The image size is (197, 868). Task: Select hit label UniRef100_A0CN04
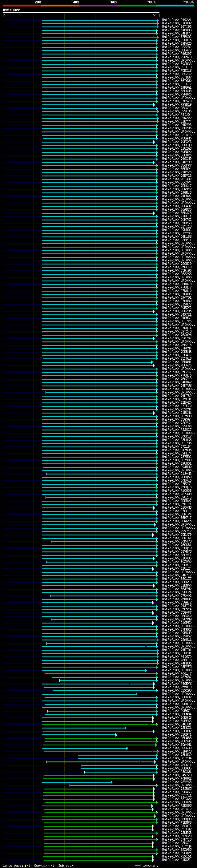tap(176, 714)
